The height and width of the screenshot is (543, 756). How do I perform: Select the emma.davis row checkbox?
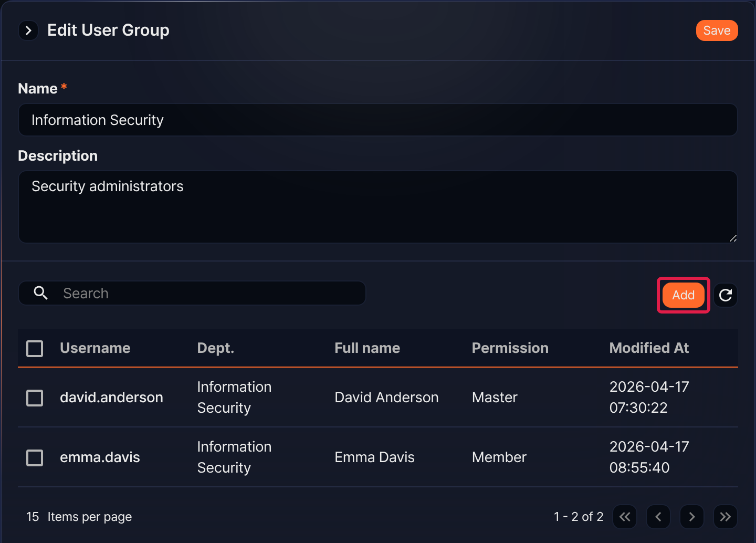(x=35, y=457)
